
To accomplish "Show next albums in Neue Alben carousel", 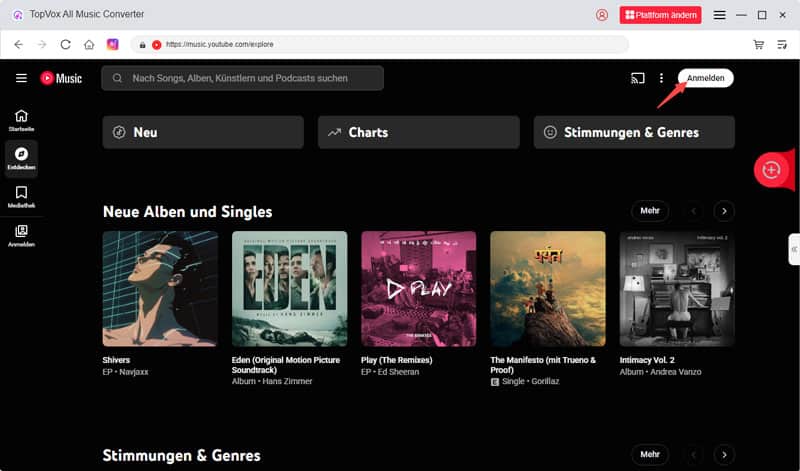I will [724, 211].
